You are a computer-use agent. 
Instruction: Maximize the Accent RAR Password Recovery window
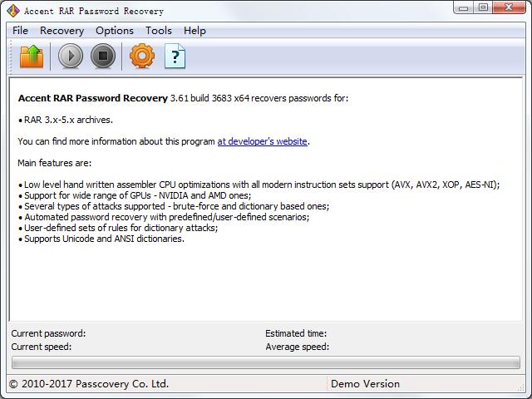483,7
